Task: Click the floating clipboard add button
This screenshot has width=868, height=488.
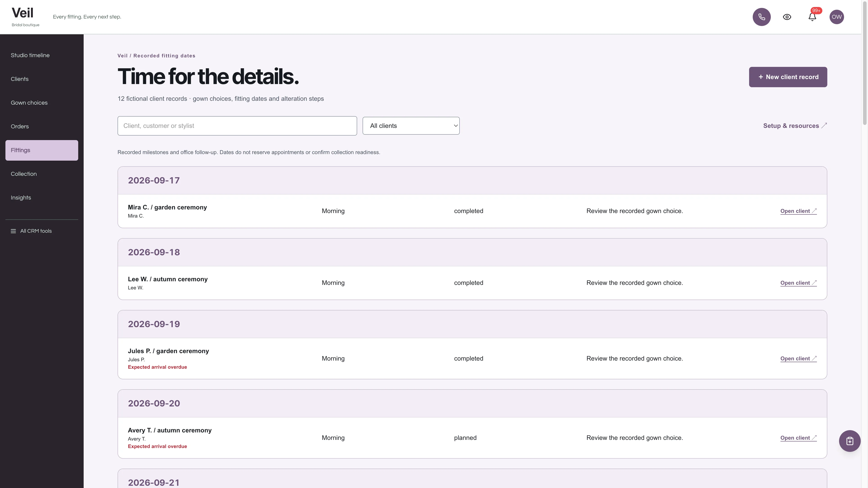Action: 849,441
